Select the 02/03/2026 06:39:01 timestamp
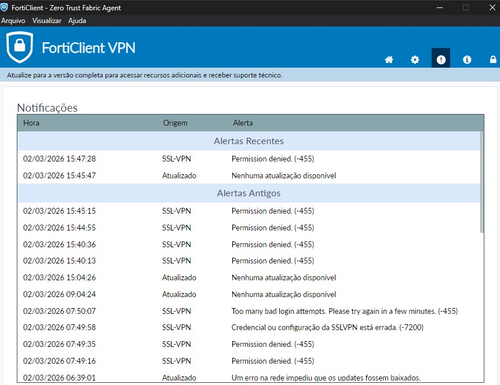 [x=59, y=378]
